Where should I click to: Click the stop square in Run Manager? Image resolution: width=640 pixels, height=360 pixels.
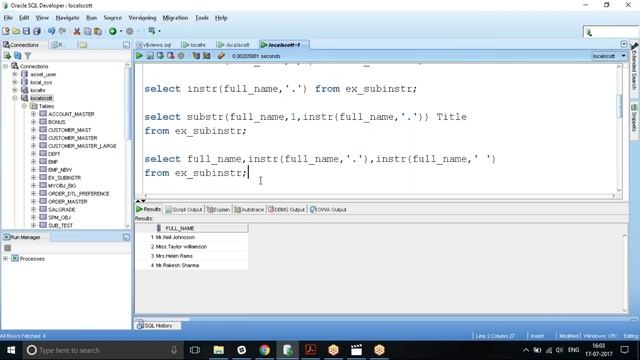[7, 248]
